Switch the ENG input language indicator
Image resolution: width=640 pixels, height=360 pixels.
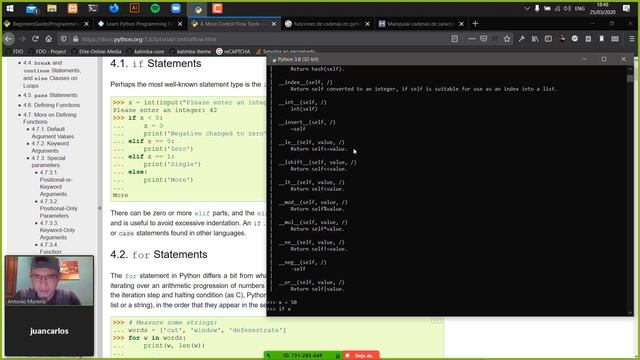(580, 8)
